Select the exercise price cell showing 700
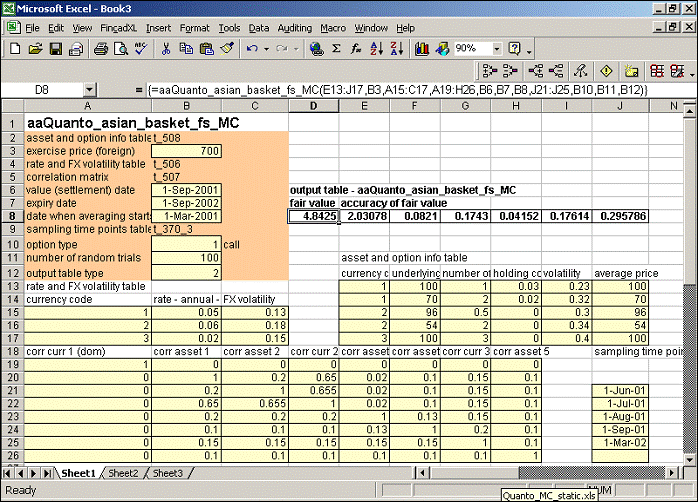This screenshot has width=698, height=502. point(187,151)
